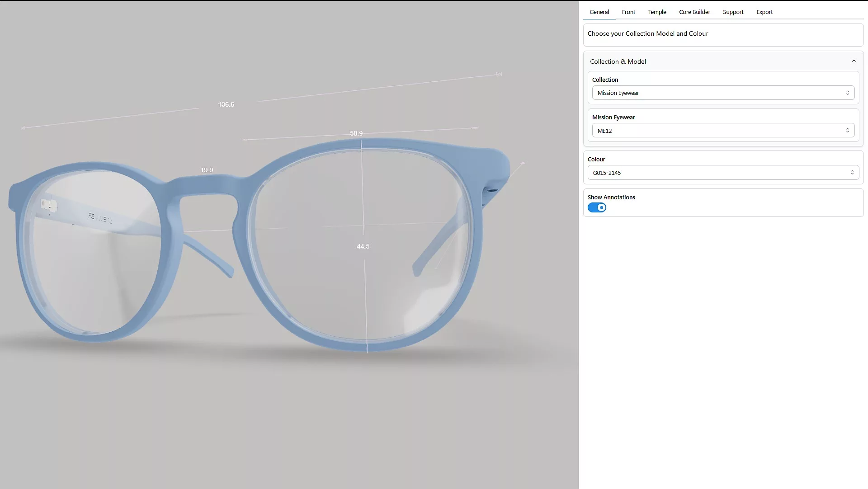Collapse the Collection & Model section chevron

853,61
